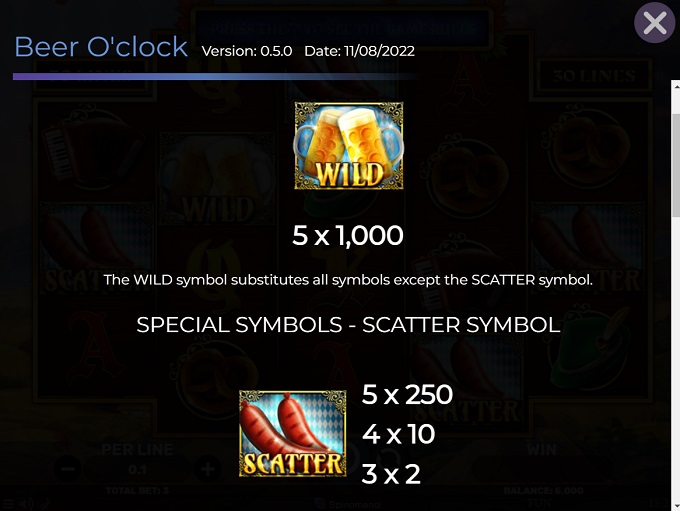Click the WILD beer mugs symbol

pyautogui.click(x=349, y=146)
